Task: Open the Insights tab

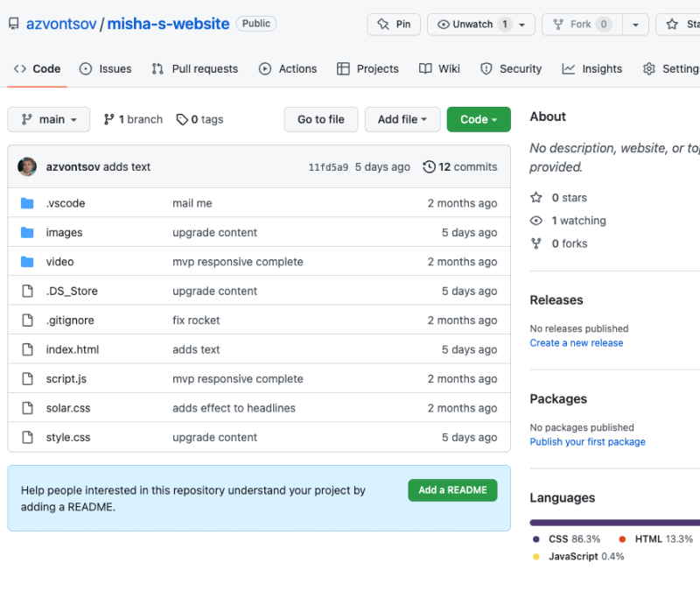Action: [x=592, y=69]
